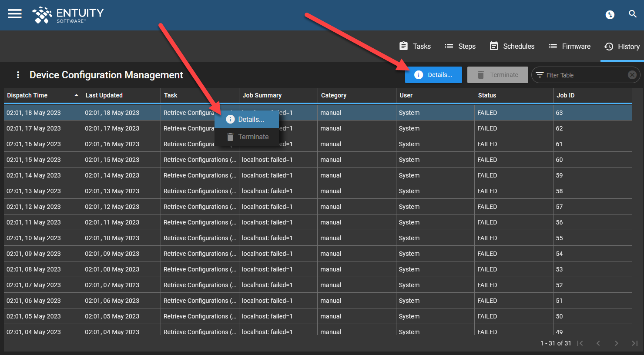Clear the Filter Table field using the X icon
This screenshot has width=644, height=355.
632,74
